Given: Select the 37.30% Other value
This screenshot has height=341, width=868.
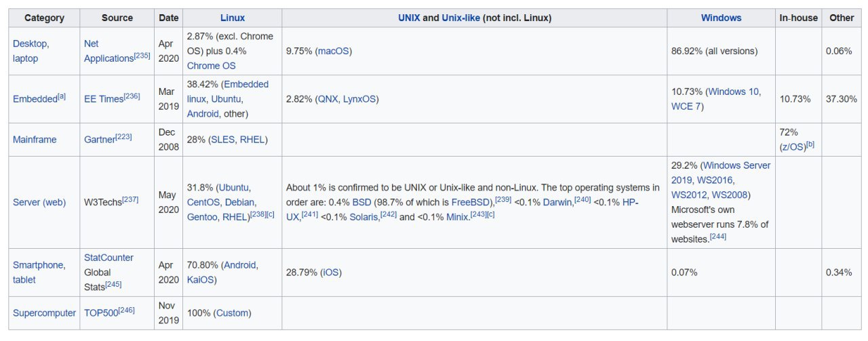Looking at the screenshot, I should 842,99.
